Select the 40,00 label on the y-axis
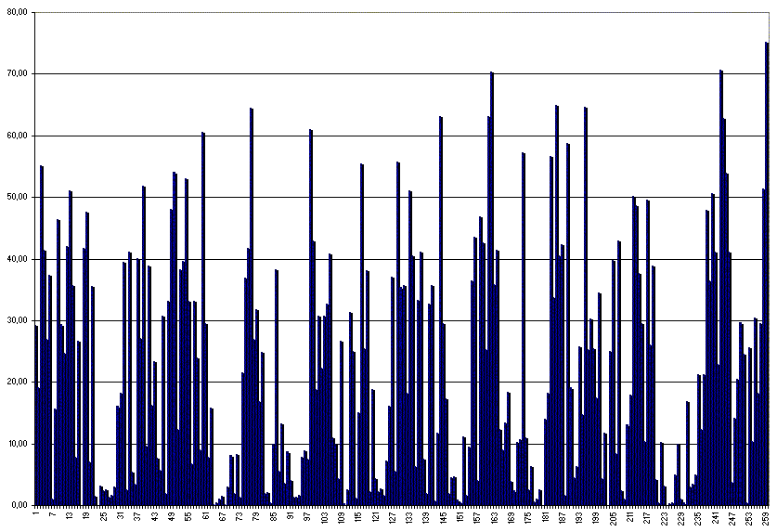The width and height of the screenshot is (777, 532). tap(16, 259)
